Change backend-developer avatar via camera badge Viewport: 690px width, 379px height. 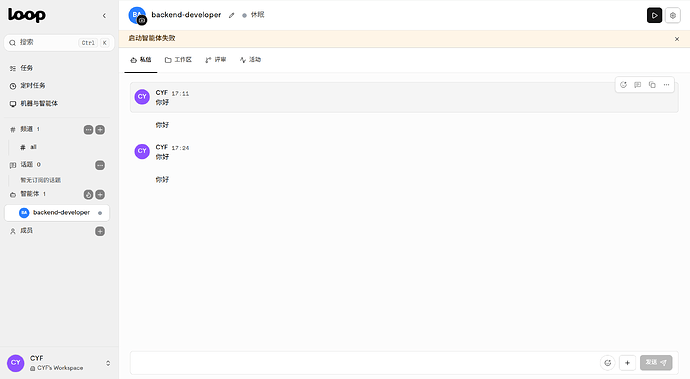(x=142, y=20)
